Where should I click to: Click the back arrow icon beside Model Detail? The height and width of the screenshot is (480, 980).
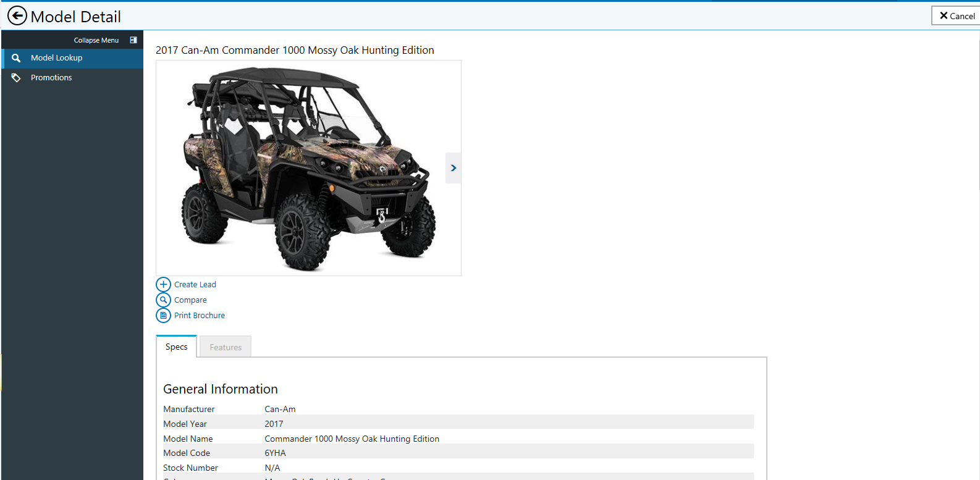[x=17, y=15]
